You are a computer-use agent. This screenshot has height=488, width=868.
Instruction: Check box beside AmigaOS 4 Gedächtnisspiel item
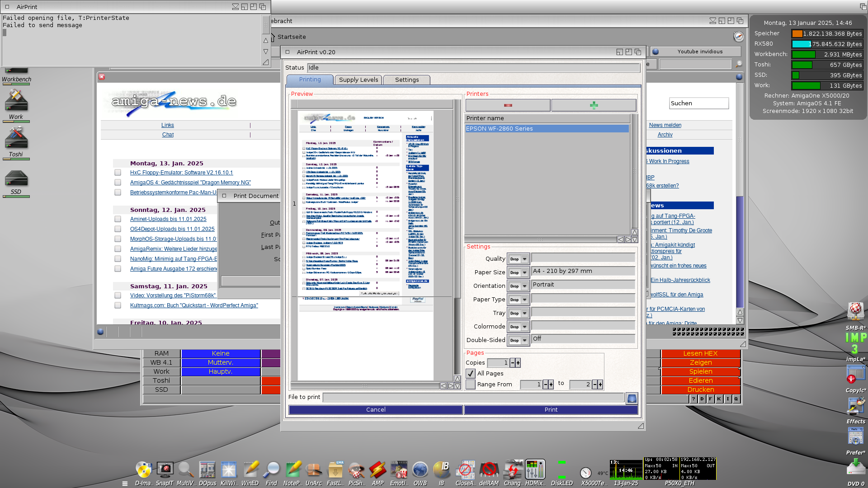tap(118, 183)
